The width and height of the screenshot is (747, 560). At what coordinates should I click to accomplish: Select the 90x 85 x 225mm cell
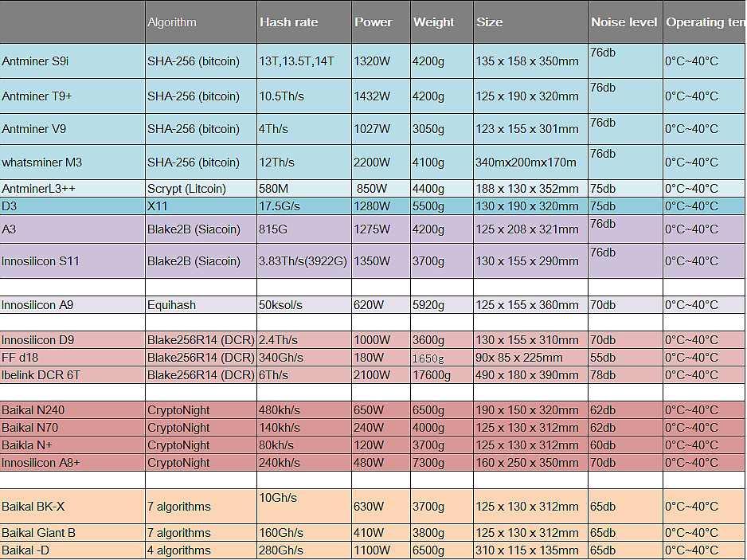tap(530, 358)
